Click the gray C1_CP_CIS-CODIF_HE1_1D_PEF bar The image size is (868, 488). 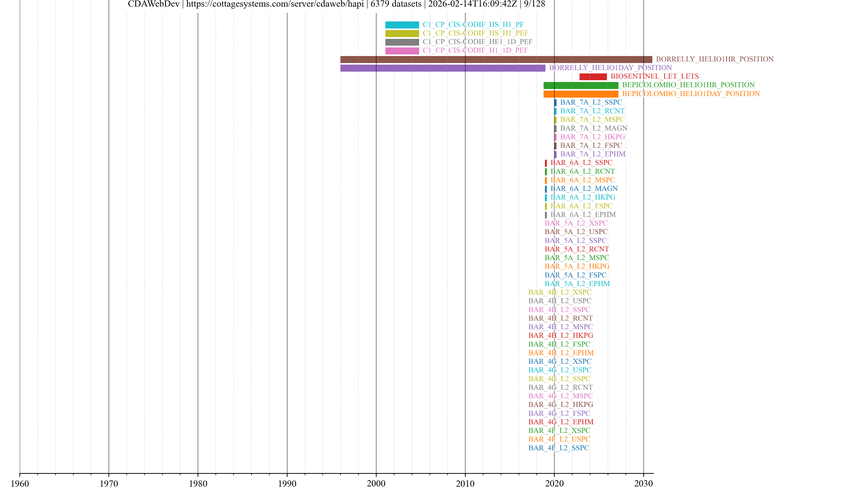tap(402, 42)
